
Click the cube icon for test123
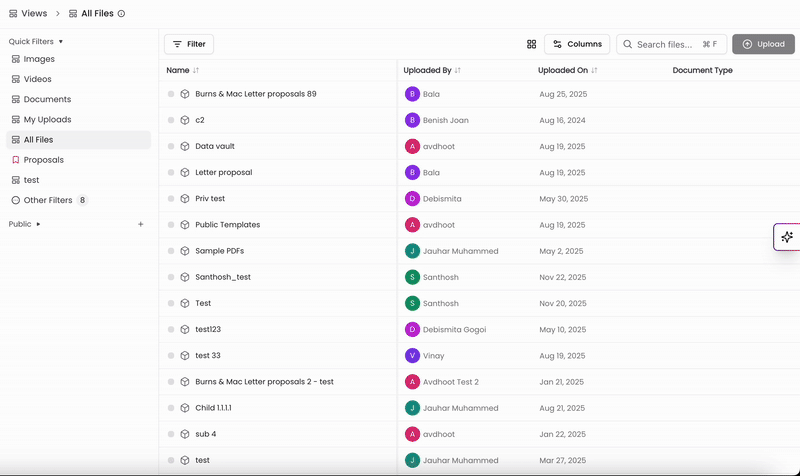[x=185, y=330]
